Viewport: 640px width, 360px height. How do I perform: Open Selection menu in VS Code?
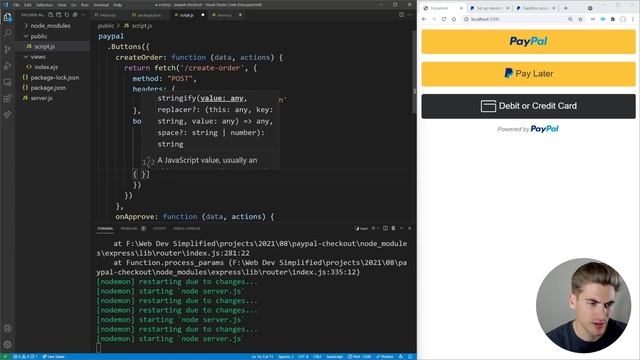click(44, 5)
